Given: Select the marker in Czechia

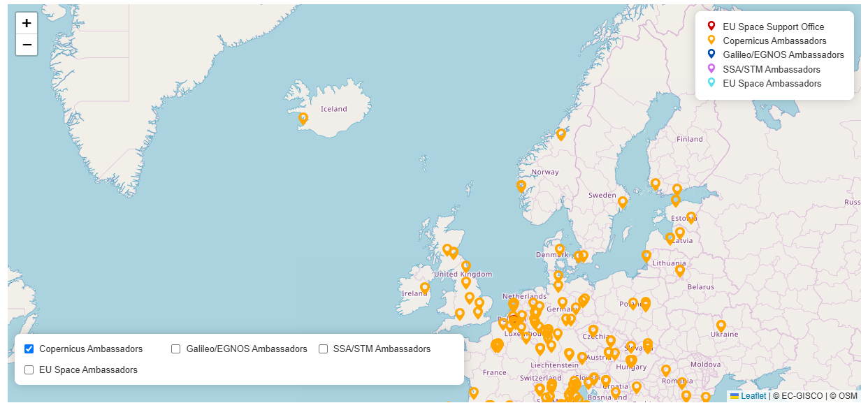Looking at the screenshot, I should (x=593, y=330).
